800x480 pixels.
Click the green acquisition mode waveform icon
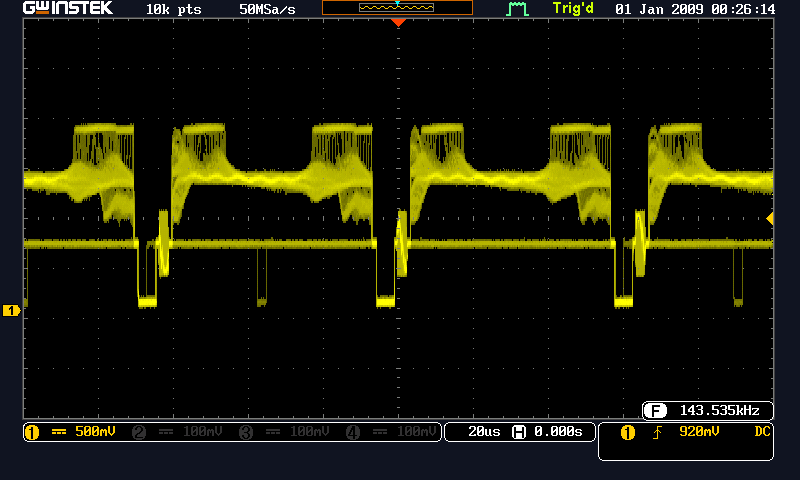(517, 9)
